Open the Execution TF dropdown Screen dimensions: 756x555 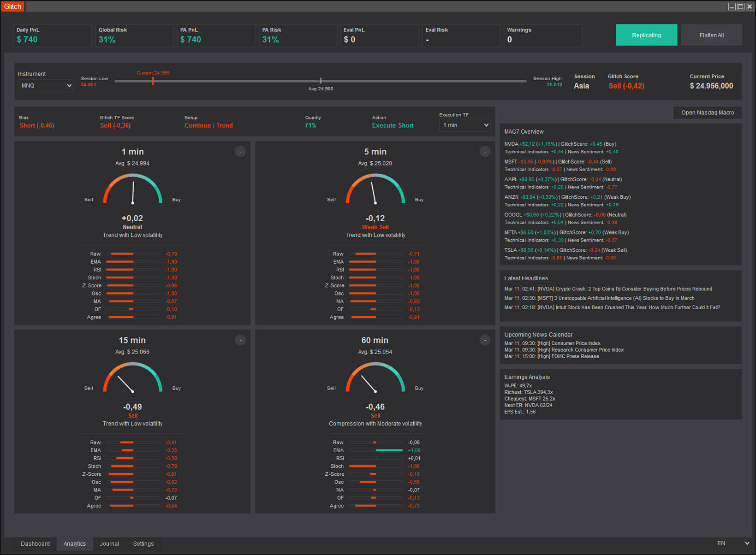(x=464, y=125)
